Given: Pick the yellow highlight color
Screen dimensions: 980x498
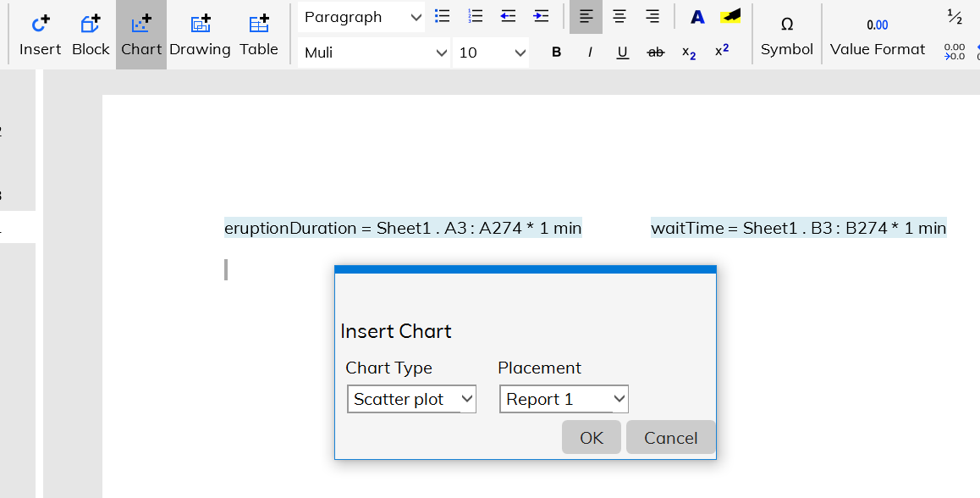Looking at the screenshot, I should [730, 16].
